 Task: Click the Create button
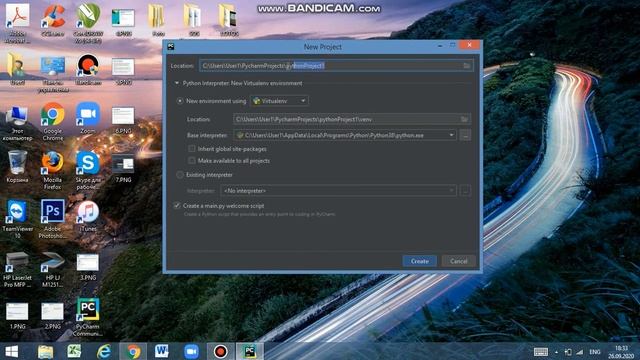tap(420, 261)
